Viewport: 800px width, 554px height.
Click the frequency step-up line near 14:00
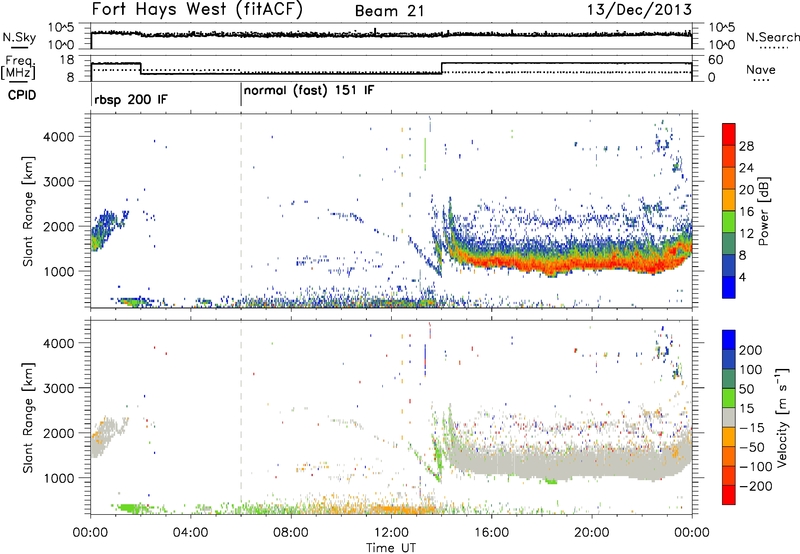[x=442, y=68]
